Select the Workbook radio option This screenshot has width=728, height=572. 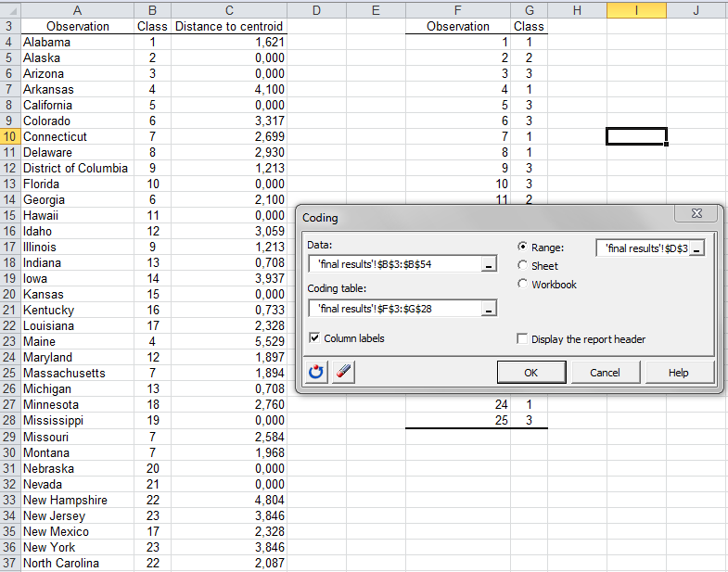tap(522, 284)
